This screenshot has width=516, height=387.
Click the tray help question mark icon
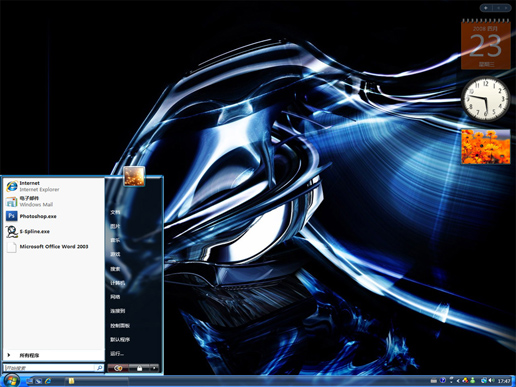click(x=443, y=380)
